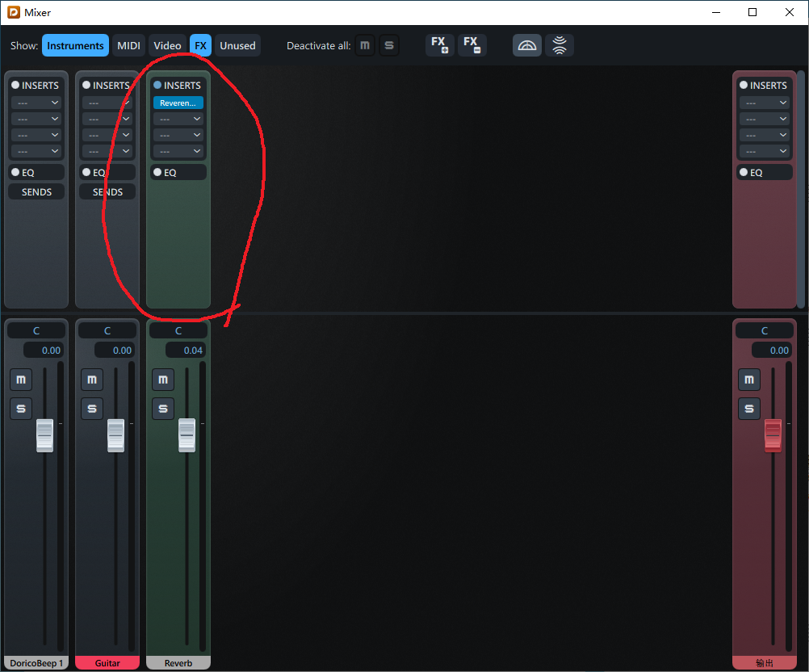This screenshot has height=672, width=809.
Task: Click the Remove FX channel icon
Action: (472, 45)
